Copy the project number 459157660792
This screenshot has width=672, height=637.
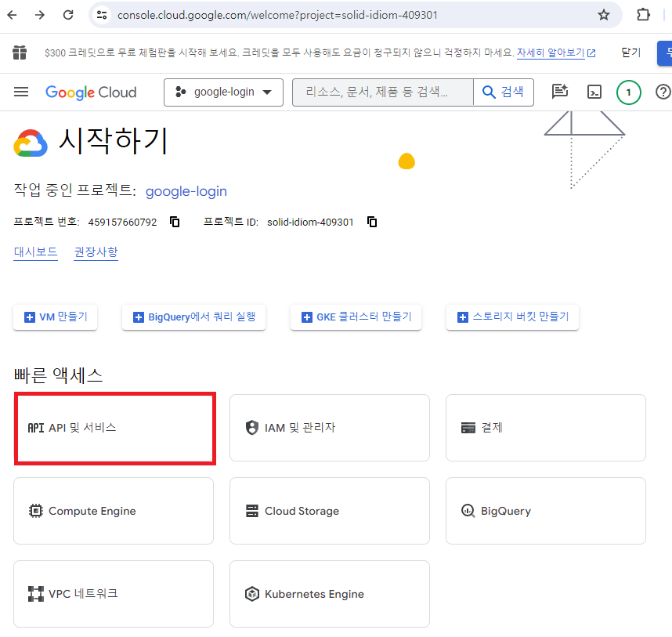click(175, 222)
